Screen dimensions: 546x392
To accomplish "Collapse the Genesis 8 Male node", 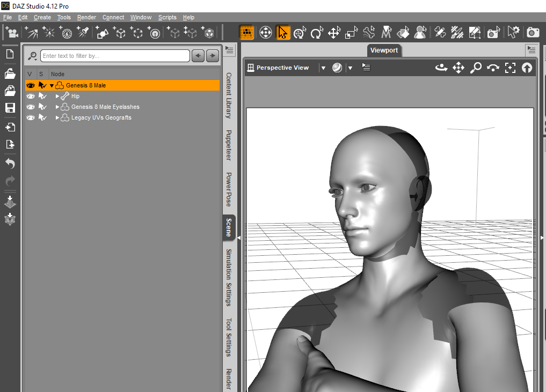I will (52, 85).
